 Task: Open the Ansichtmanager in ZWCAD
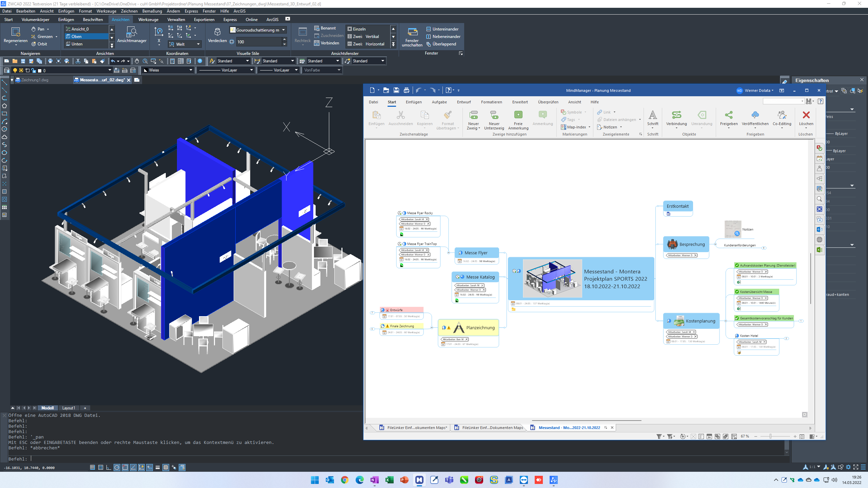click(132, 35)
